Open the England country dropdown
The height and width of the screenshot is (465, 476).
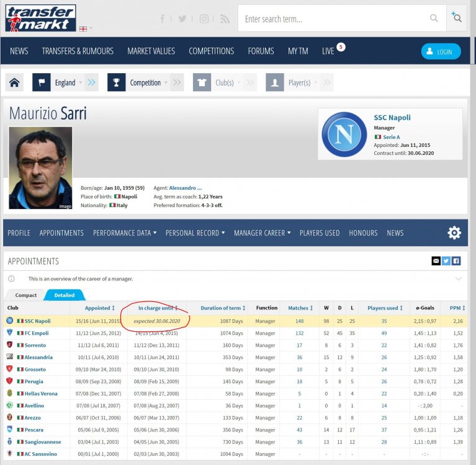68,82
